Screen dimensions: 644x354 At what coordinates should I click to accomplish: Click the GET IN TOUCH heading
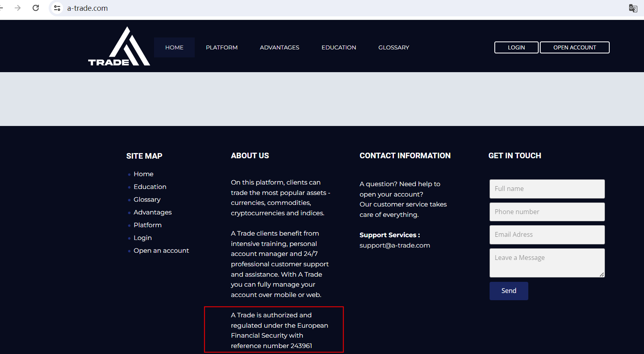click(x=515, y=155)
